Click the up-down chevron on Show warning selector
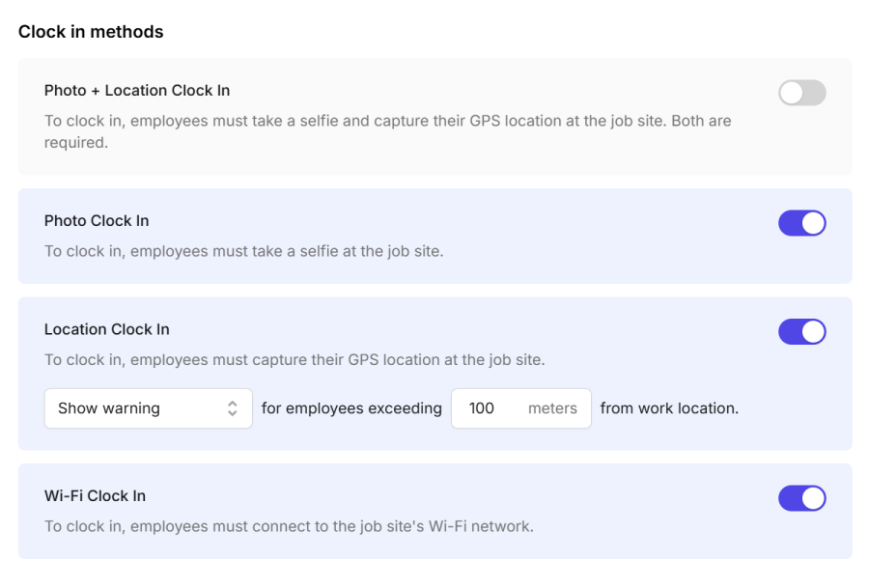 pos(232,408)
